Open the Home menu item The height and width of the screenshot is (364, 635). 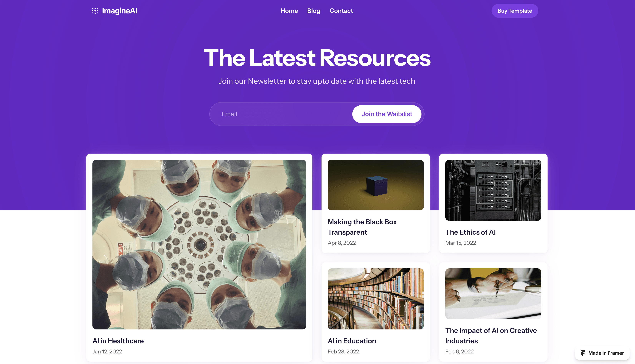coord(289,11)
